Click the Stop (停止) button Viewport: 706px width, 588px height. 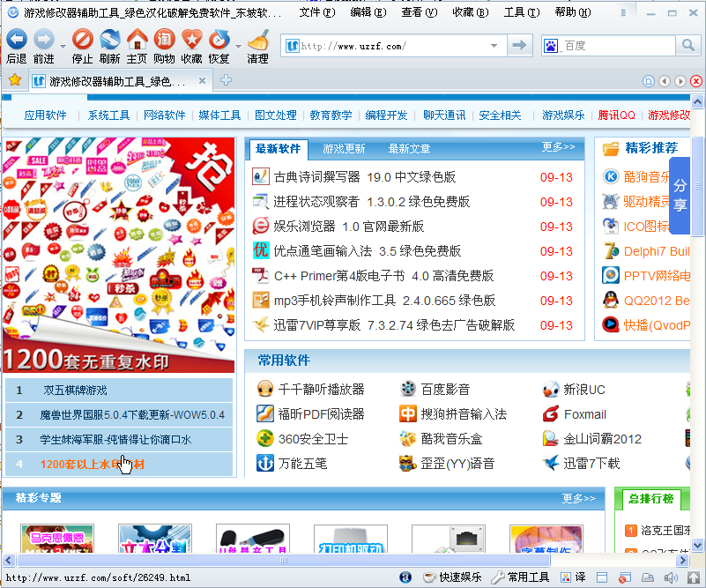(x=82, y=46)
